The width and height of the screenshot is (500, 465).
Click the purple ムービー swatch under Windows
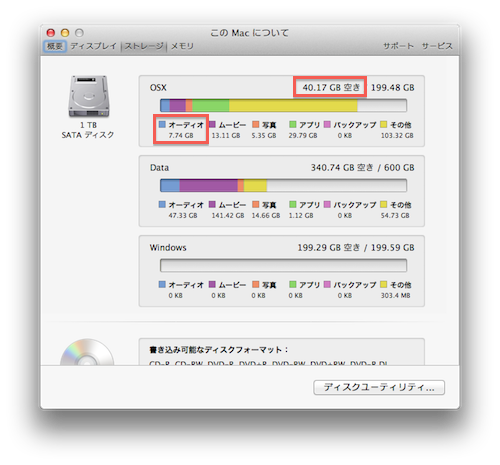(212, 284)
